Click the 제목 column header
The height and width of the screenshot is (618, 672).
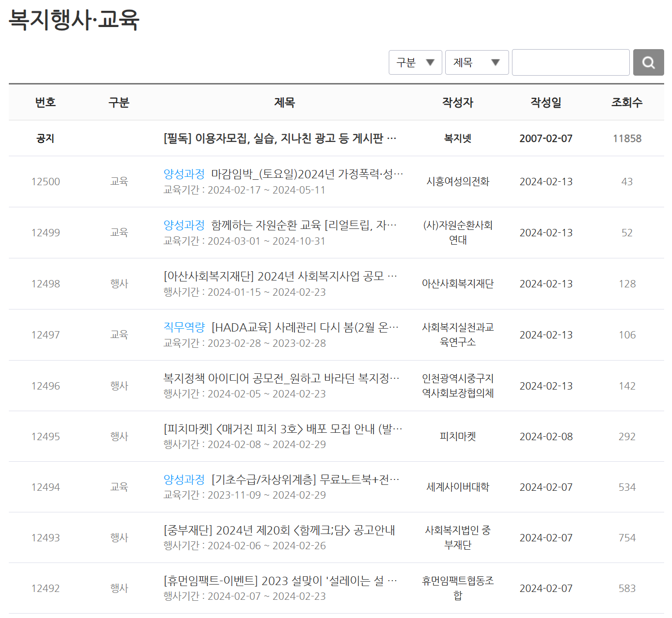coord(285,102)
